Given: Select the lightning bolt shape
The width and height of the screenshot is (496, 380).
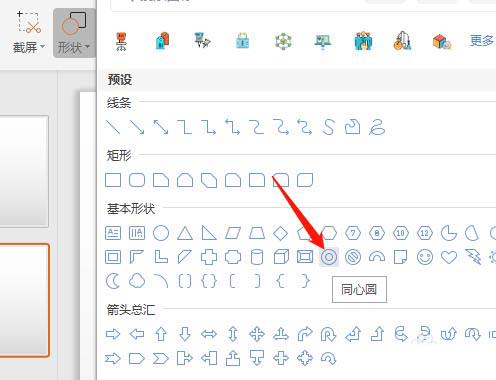Looking at the screenshot, I should (x=473, y=257).
